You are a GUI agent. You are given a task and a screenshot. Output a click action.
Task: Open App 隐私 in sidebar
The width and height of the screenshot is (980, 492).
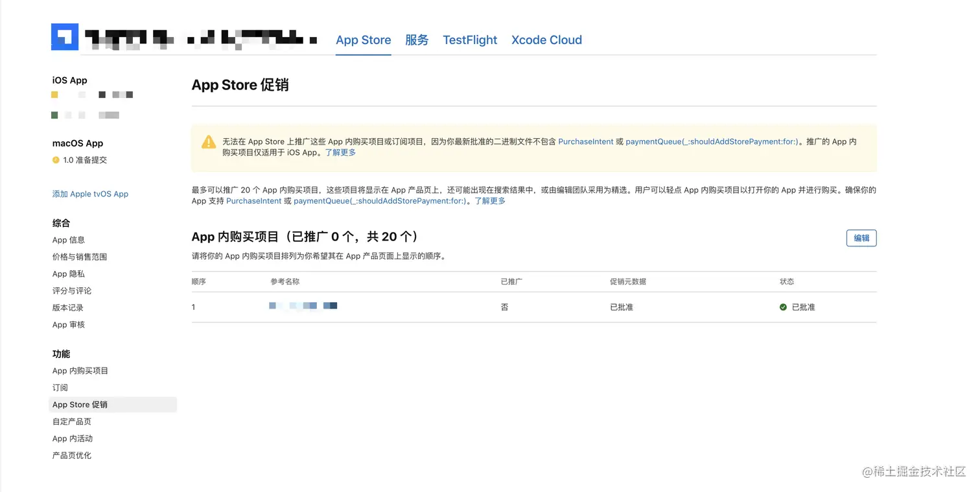click(69, 274)
